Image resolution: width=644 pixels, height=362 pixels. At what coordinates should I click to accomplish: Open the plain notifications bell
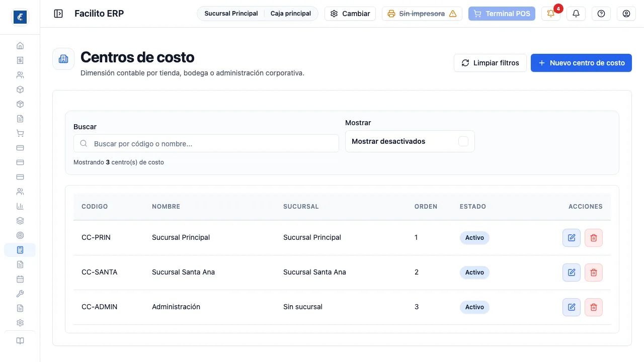(x=576, y=14)
